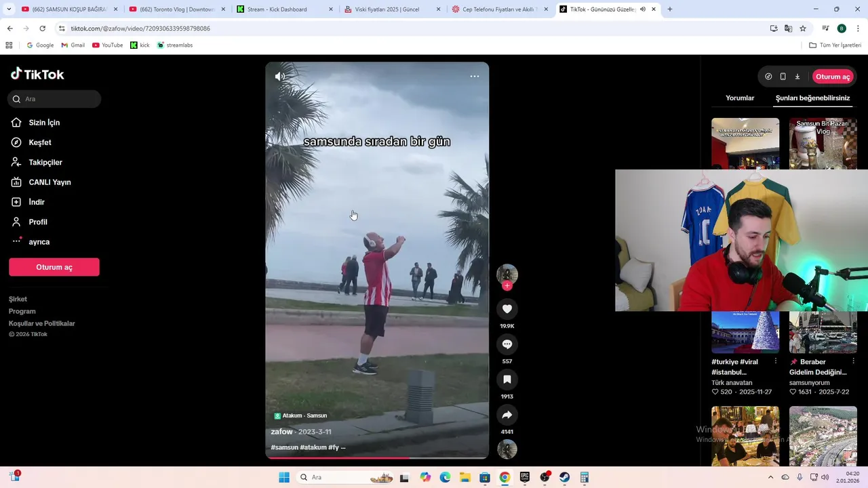The height and width of the screenshot is (488, 868).
Task: Open the YouTube bookmark
Action: pyautogui.click(x=107, y=45)
